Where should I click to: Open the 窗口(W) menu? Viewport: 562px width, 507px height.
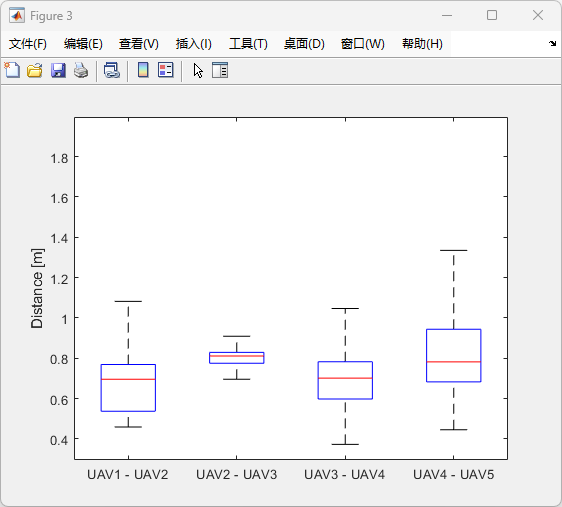[363, 44]
